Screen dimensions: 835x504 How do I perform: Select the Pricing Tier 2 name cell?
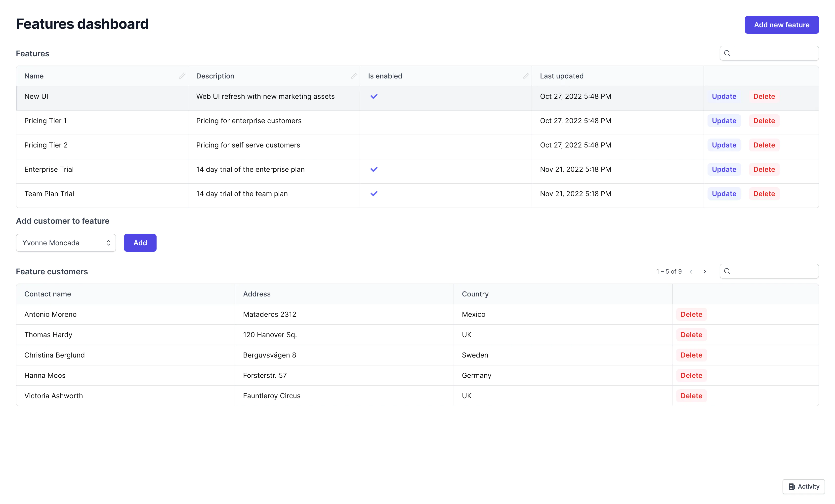point(102,147)
